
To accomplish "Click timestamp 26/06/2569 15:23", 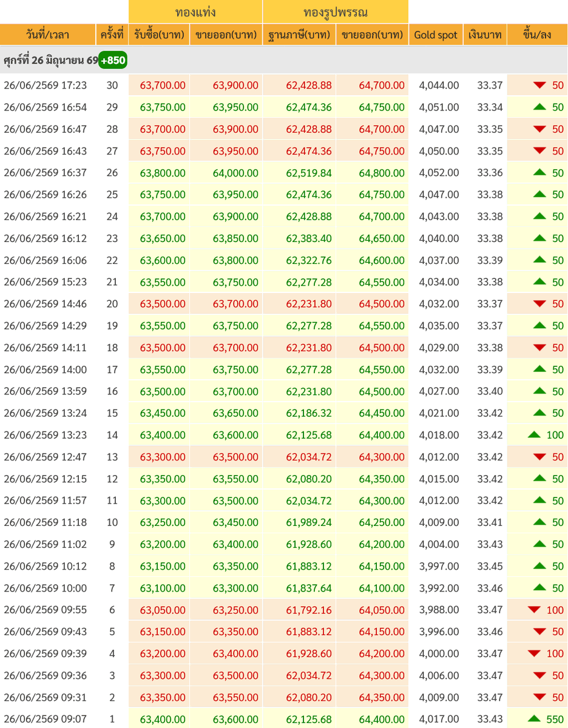I will tap(46, 282).
